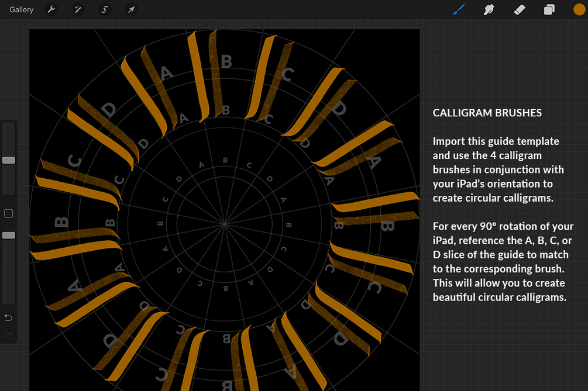This screenshot has width=588, height=391.
Task: Select the Eraser tool
Action: [x=520, y=9]
